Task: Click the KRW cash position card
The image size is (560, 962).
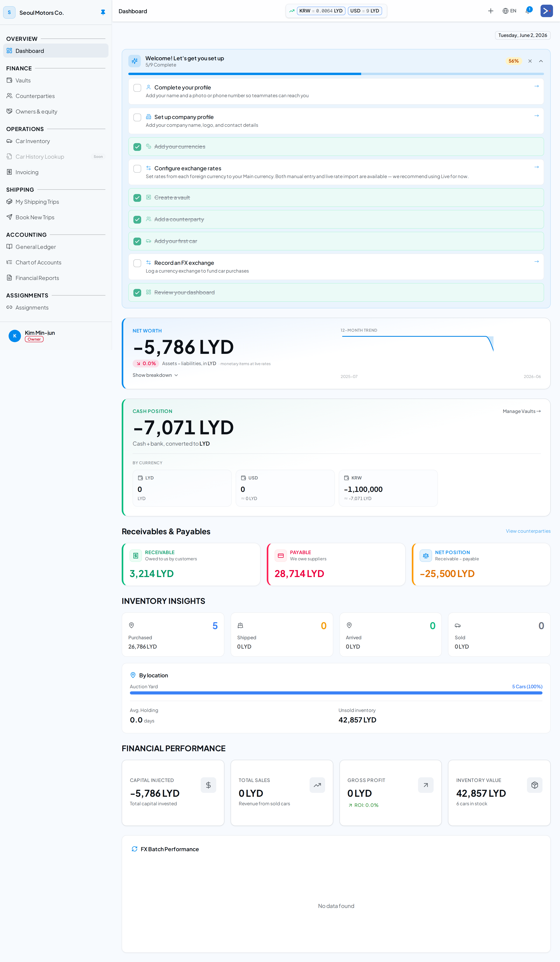Action: click(x=388, y=488)
